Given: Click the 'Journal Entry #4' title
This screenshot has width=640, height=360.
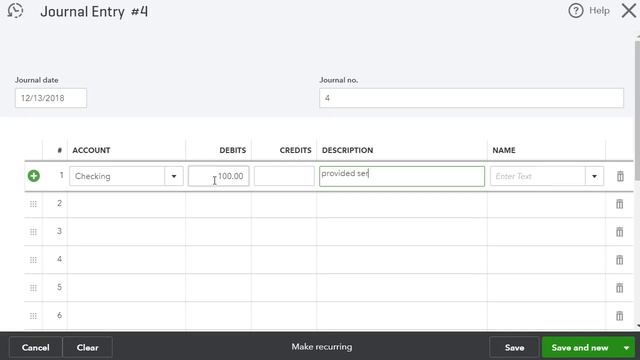Looking at the screenshot, I should coord(94,11).
